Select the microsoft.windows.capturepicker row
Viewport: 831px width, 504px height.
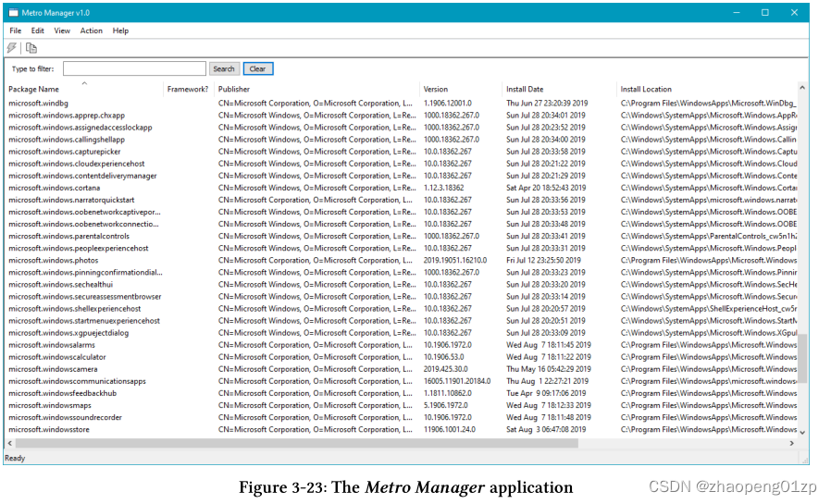point(402,152)
